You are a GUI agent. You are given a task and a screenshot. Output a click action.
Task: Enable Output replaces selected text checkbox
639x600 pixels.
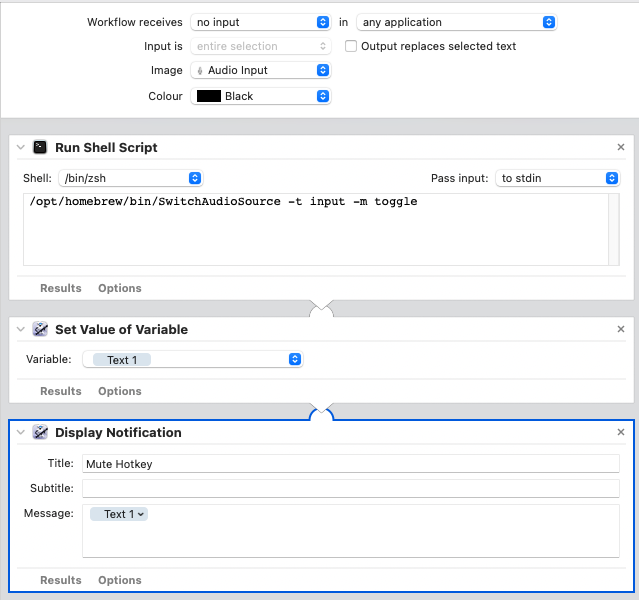351,46
